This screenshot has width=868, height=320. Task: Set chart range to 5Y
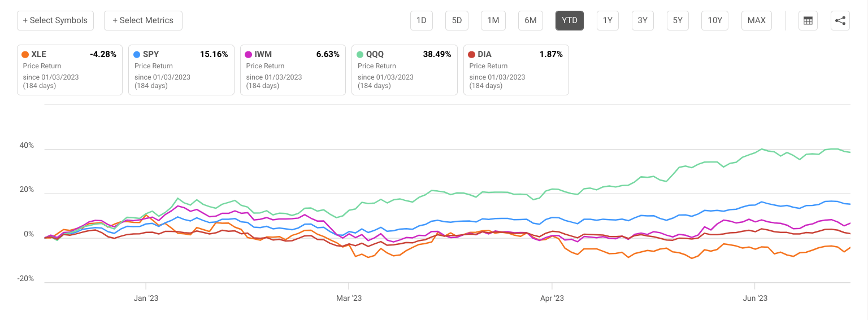point(678,20)
